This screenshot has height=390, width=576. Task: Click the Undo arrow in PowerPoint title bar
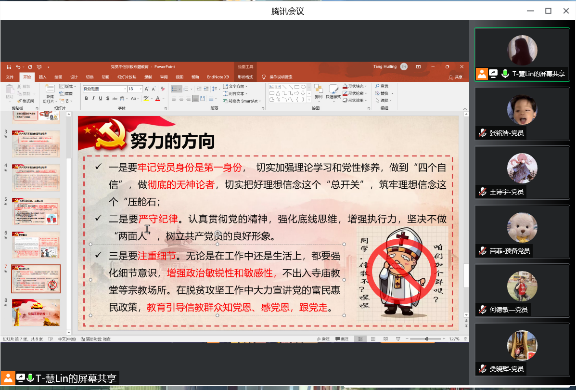(18, 67)
